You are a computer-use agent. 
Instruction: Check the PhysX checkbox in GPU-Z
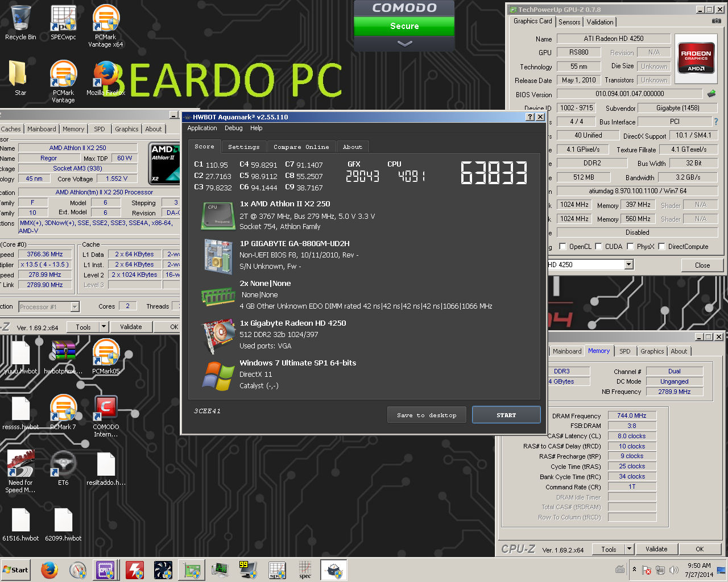(x=630, y=247)
